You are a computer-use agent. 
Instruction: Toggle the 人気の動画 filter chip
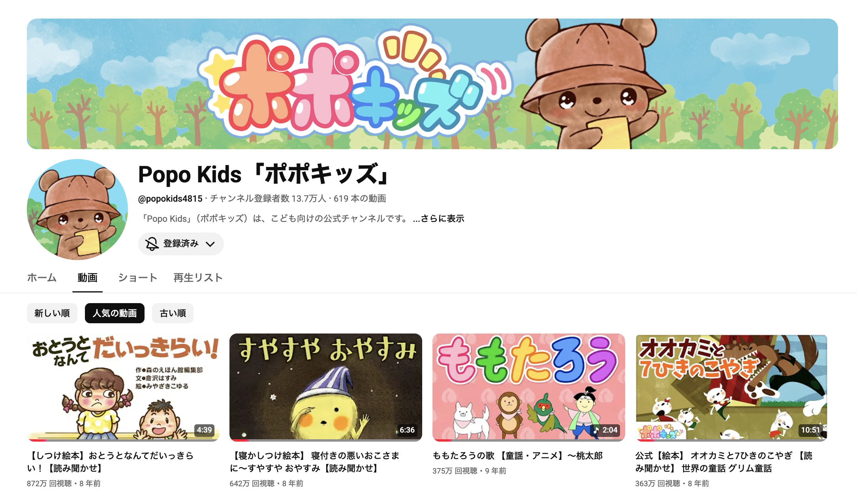click(115, 313)
